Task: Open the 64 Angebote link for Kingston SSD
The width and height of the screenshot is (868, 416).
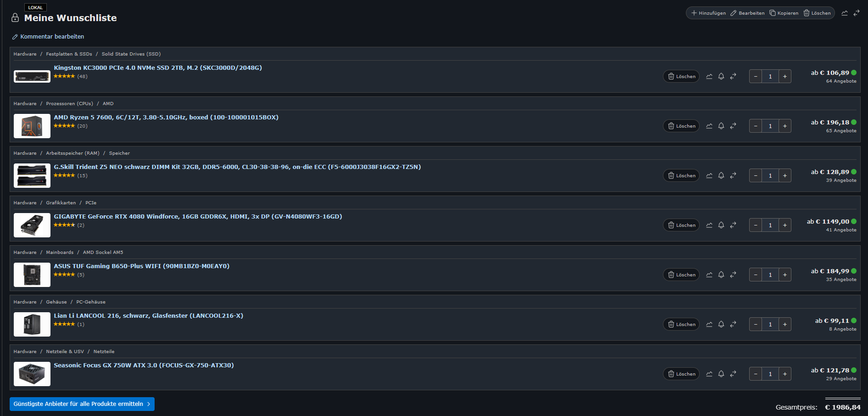Action: tap(841, 81)
